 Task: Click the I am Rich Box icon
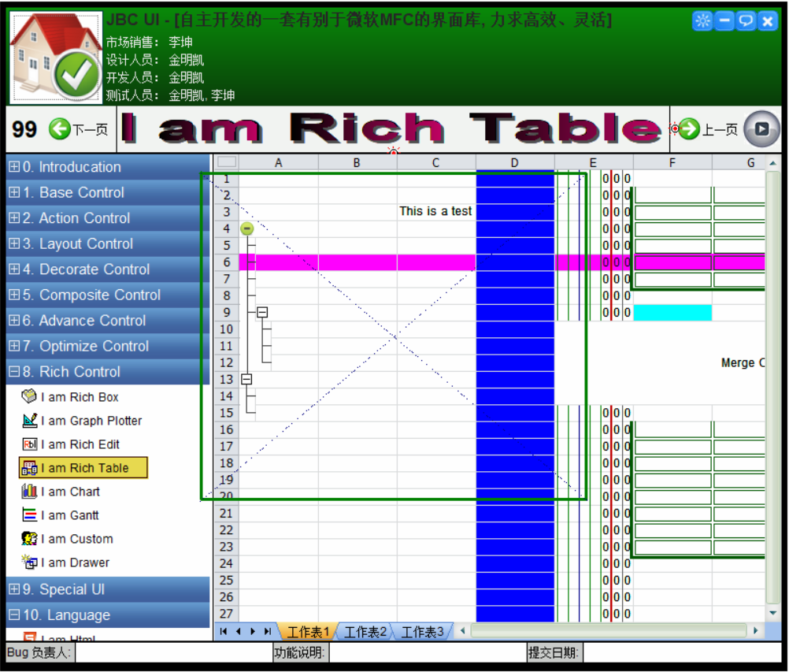(x=29, y=397)
